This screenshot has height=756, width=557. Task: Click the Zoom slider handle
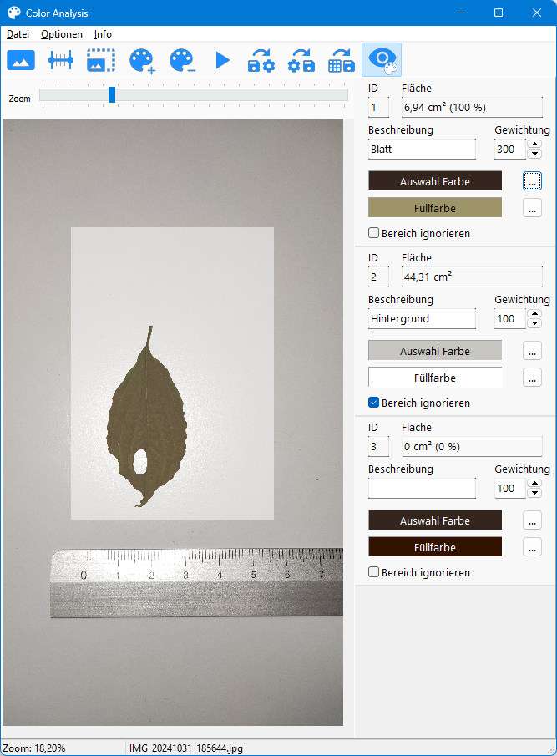(112, 95)
